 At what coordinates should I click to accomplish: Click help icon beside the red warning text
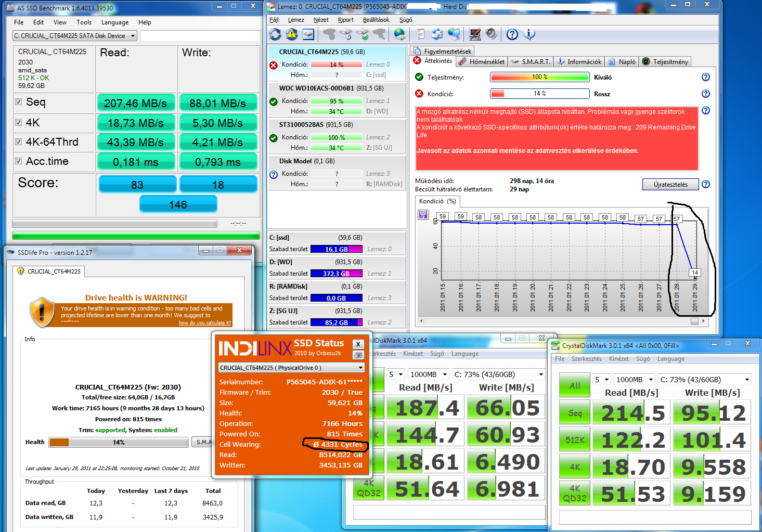(706, 110)
